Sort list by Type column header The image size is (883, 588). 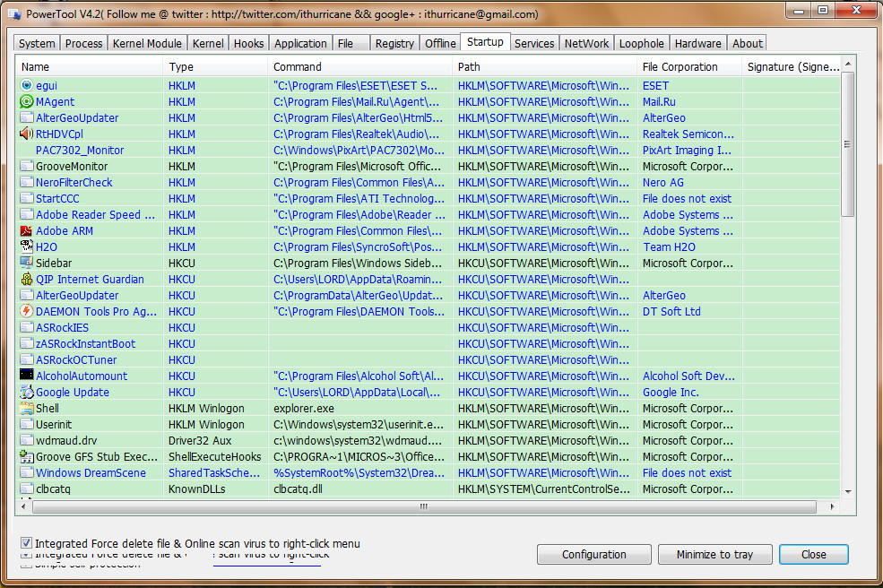215,66
